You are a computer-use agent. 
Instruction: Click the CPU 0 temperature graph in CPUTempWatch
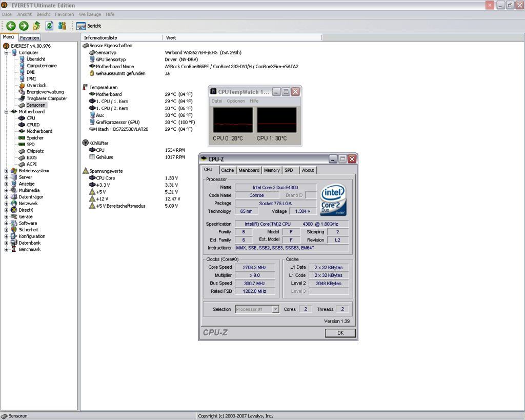pyautogui.click(x=233, y=120)
